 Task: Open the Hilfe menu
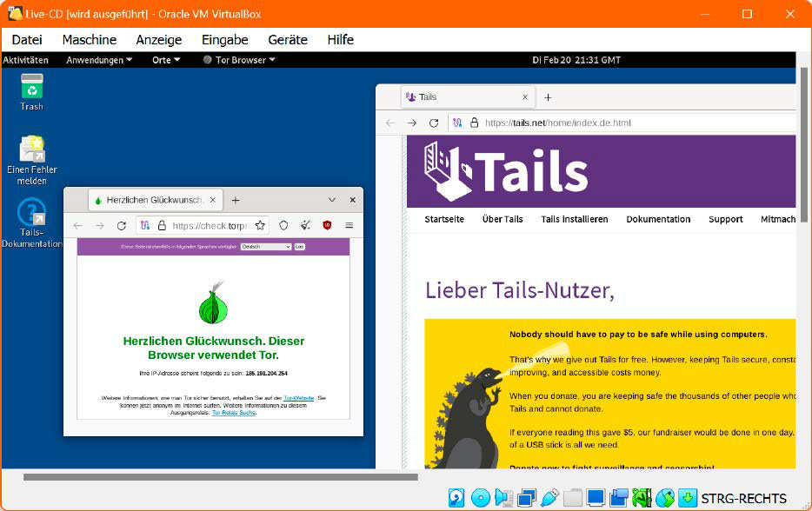click(x=340, y=40)
